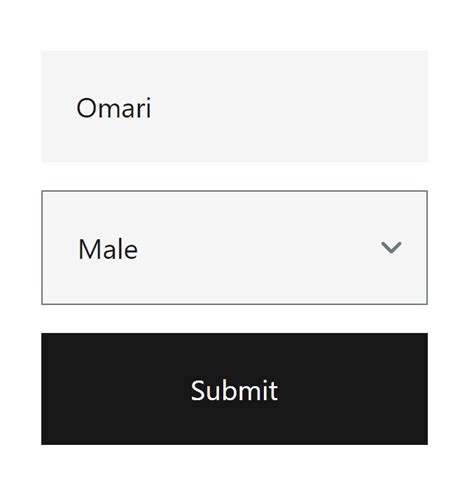Send the form using Submit
This screenshot has height=489, width=474.
[x=234, y=389]
